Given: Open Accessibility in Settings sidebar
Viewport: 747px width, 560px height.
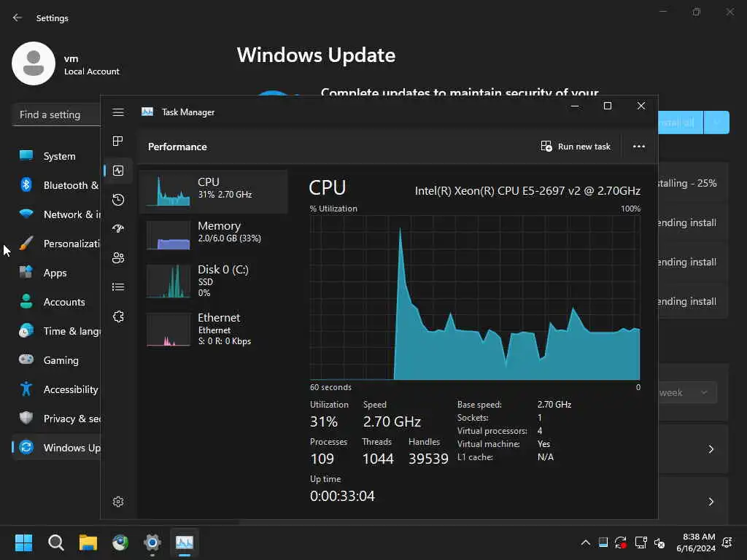Looking at the screenshot, I should (56, 389).
